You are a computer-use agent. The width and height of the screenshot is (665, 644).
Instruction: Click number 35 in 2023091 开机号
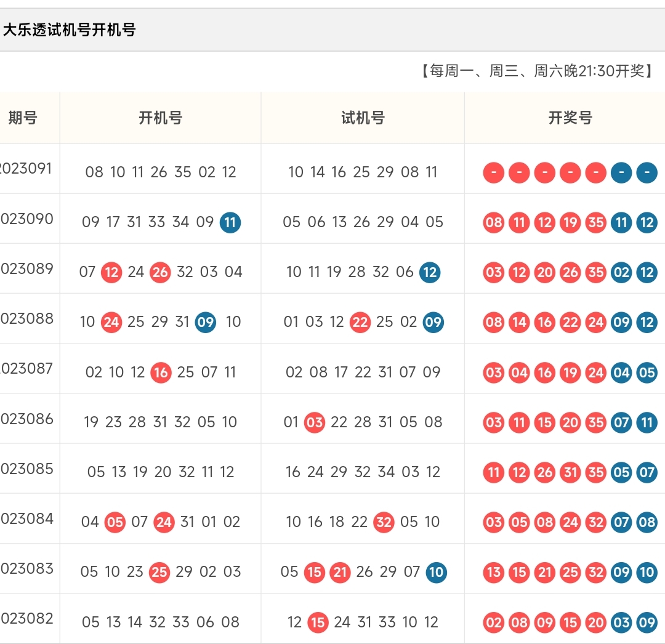point(183,172)
